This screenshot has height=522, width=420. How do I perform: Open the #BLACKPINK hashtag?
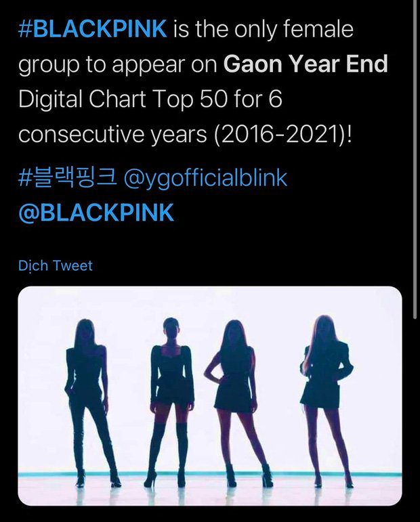pyautogui.click(x=93, y=29)
